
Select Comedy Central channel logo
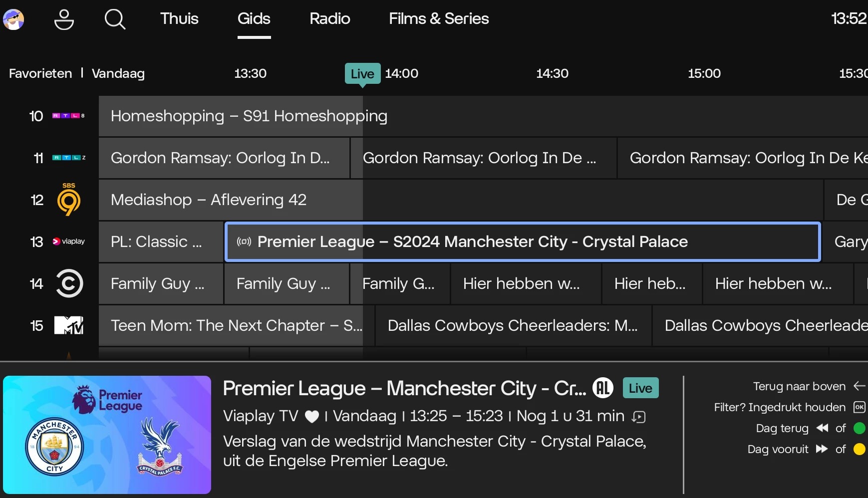tap(69, 283)
